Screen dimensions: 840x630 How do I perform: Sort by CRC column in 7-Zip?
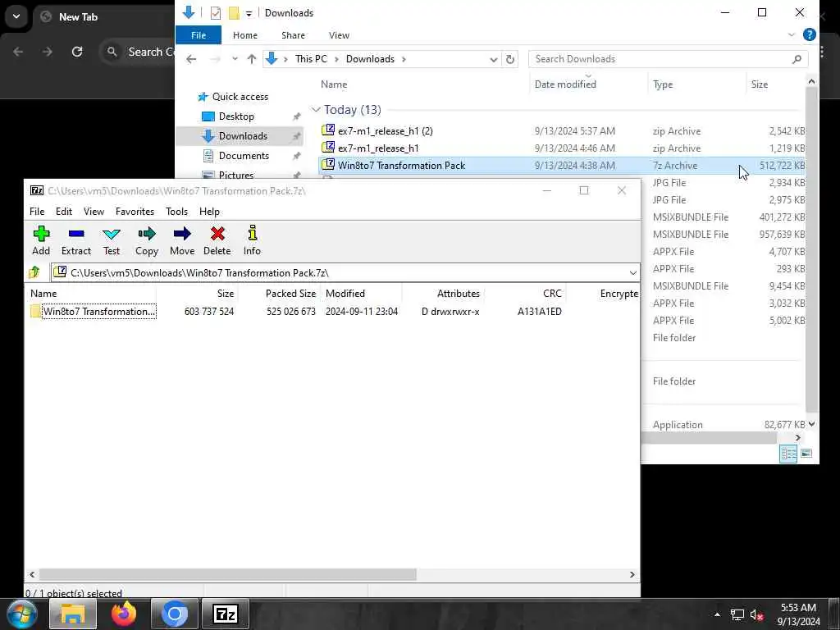552,294
